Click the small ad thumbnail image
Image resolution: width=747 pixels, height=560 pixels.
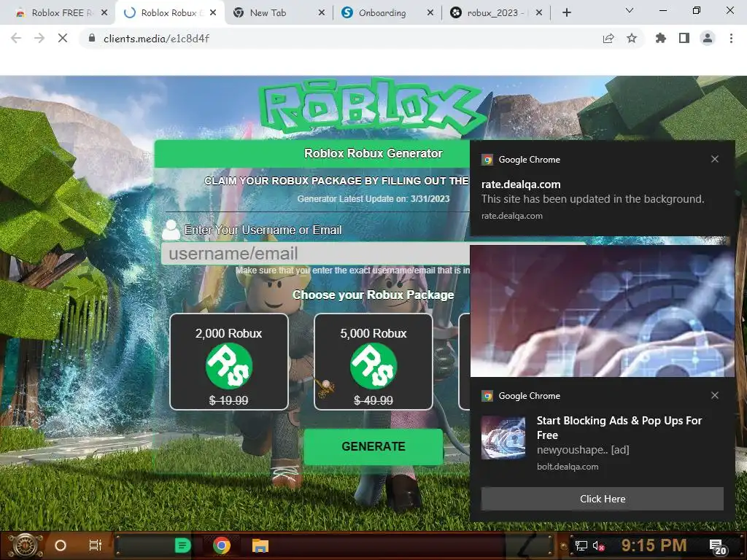(503, 437)
